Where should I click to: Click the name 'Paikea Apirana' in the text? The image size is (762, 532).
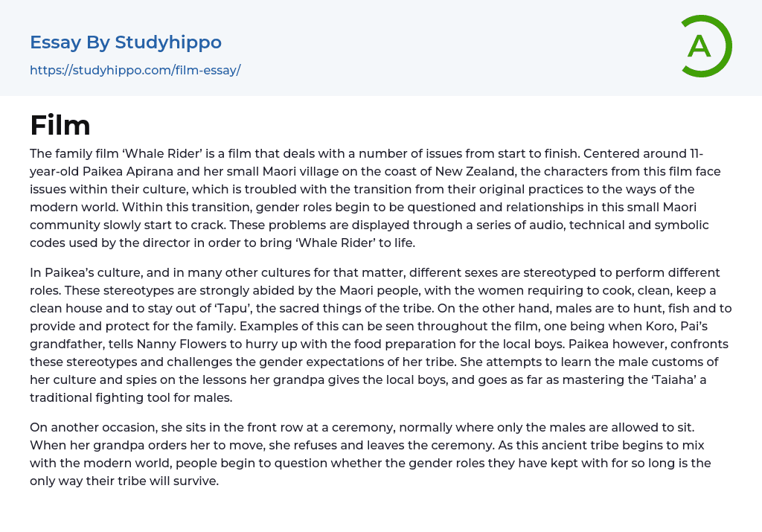(x=122, y=172)
